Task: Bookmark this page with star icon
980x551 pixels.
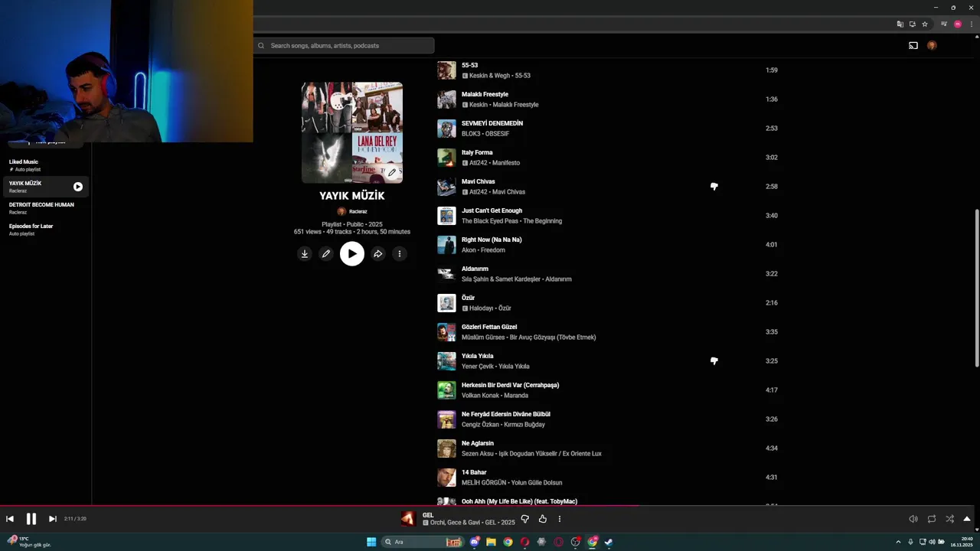Action: click(x=924, y=24)
